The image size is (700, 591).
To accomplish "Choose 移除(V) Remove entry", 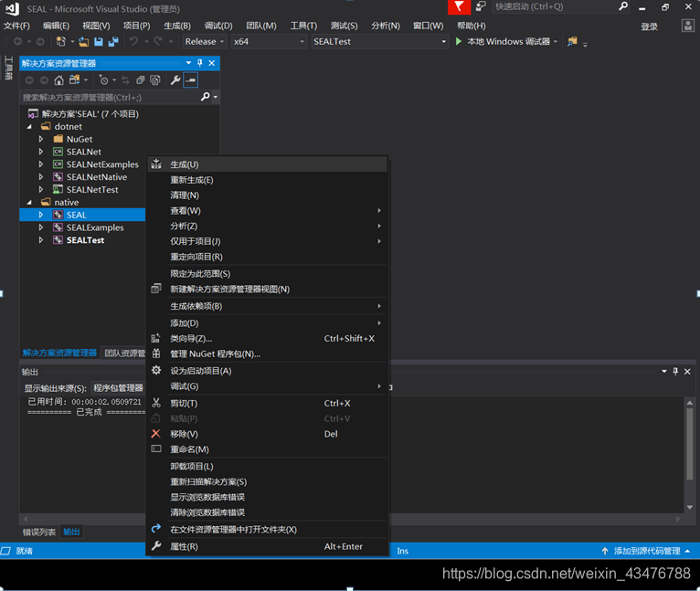I will pos(267,434).
